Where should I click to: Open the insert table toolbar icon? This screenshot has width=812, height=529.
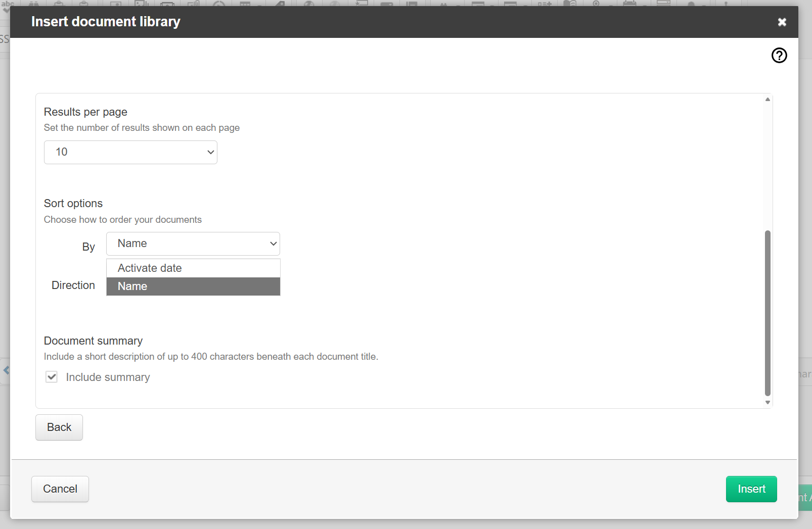tap(246, 4)
